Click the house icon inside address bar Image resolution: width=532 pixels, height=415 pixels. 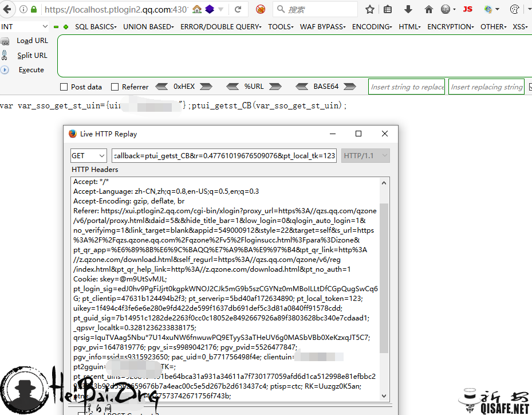(x=197, y=9)
